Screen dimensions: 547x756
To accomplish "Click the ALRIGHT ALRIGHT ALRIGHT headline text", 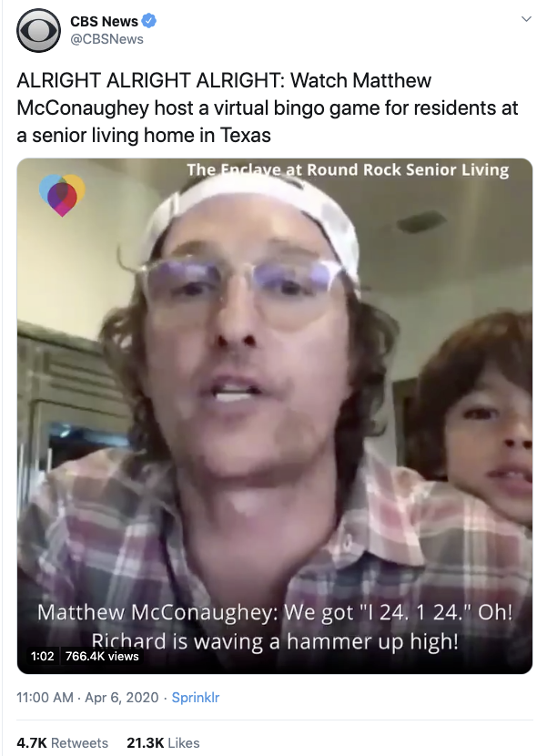I will [151, 80].
